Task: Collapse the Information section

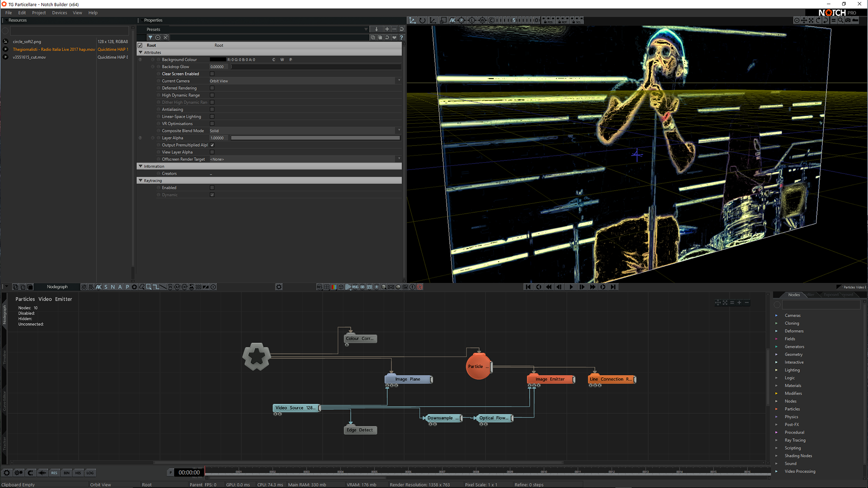Action: pyautogui.click(x=141, y=166)
